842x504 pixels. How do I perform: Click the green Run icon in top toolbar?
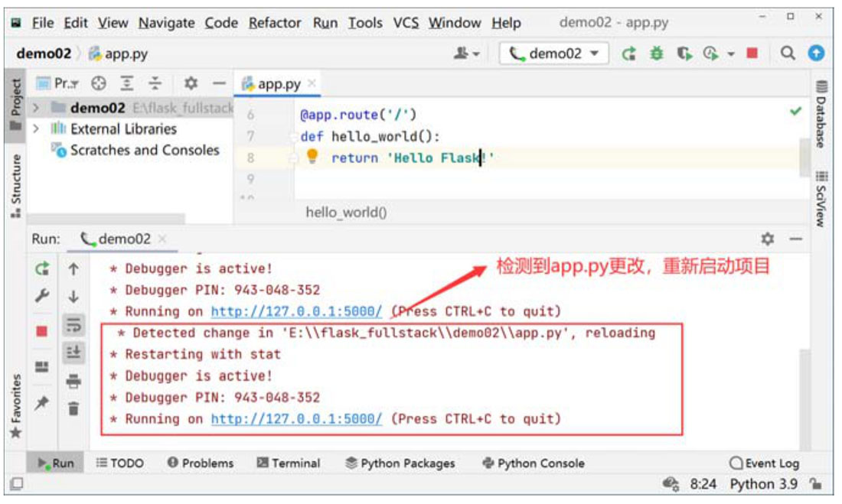pos(628,54)
